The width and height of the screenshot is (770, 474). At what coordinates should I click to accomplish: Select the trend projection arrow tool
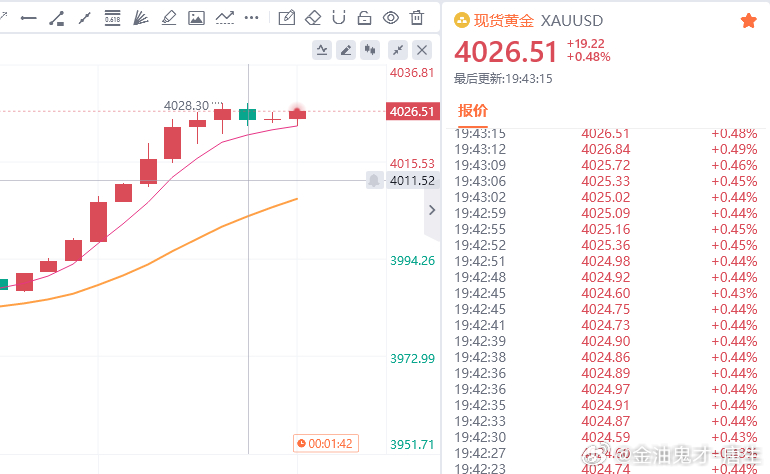224,18
